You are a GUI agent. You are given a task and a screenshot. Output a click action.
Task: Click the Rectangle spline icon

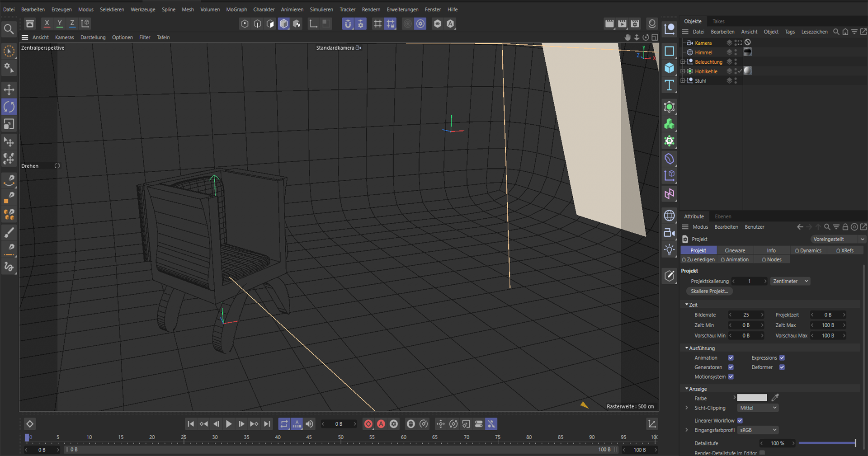coord(670,51)
